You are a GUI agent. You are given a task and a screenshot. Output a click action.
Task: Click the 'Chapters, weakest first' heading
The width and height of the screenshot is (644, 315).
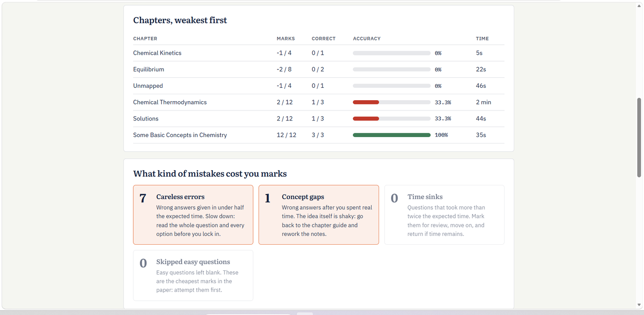pos(180,20)
